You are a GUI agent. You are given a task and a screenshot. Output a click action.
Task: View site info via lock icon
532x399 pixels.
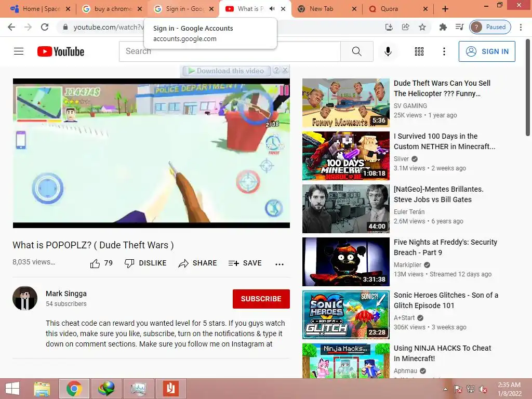65,27
